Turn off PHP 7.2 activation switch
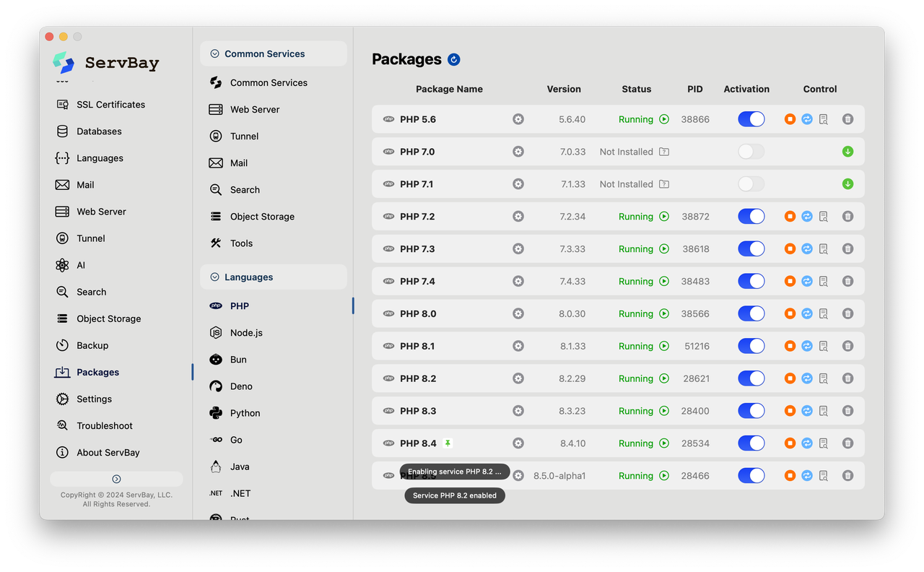This screenshot has height=572, width=924. tap(751, 217)
